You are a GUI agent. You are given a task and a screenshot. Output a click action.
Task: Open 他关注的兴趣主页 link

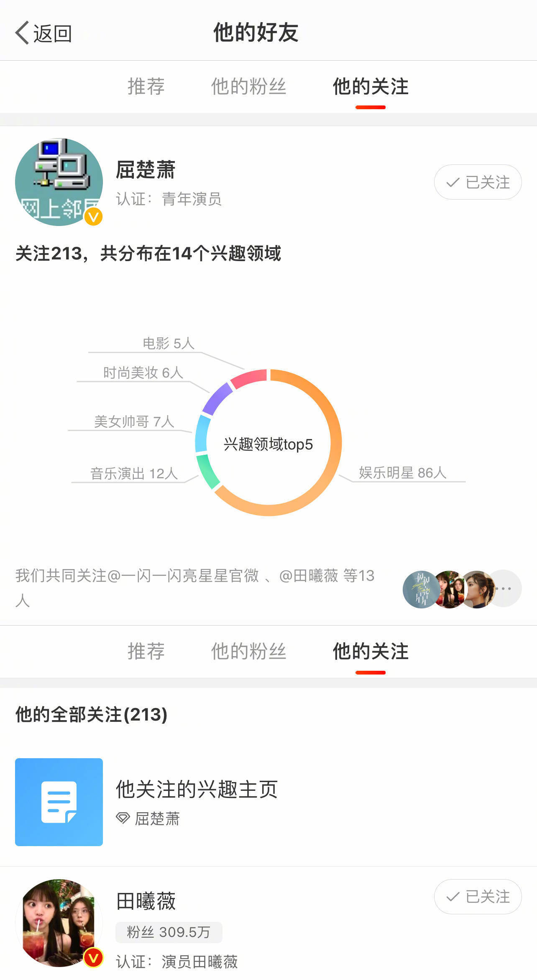[197, 790]
